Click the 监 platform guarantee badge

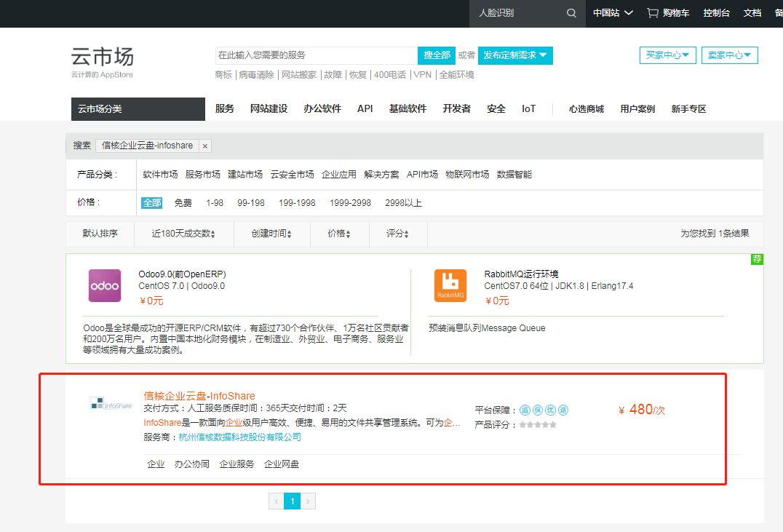tap(525, 410)
